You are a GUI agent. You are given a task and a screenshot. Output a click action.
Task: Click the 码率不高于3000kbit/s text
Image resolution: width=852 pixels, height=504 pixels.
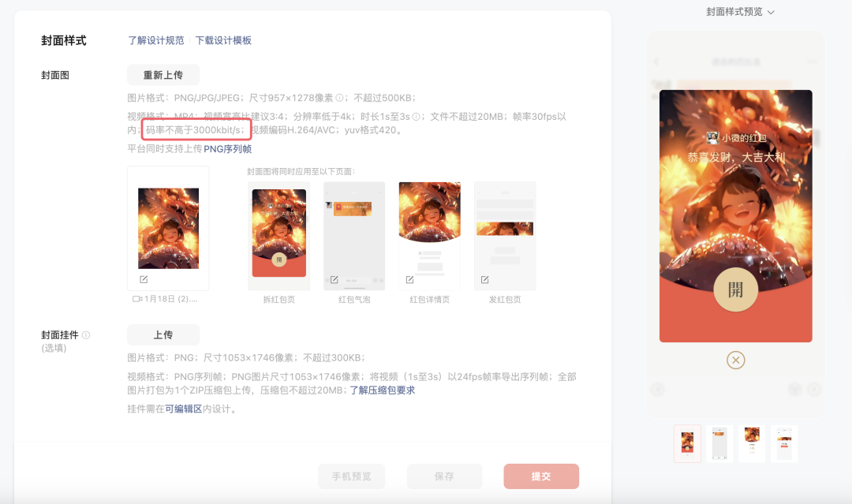(196, 130)
